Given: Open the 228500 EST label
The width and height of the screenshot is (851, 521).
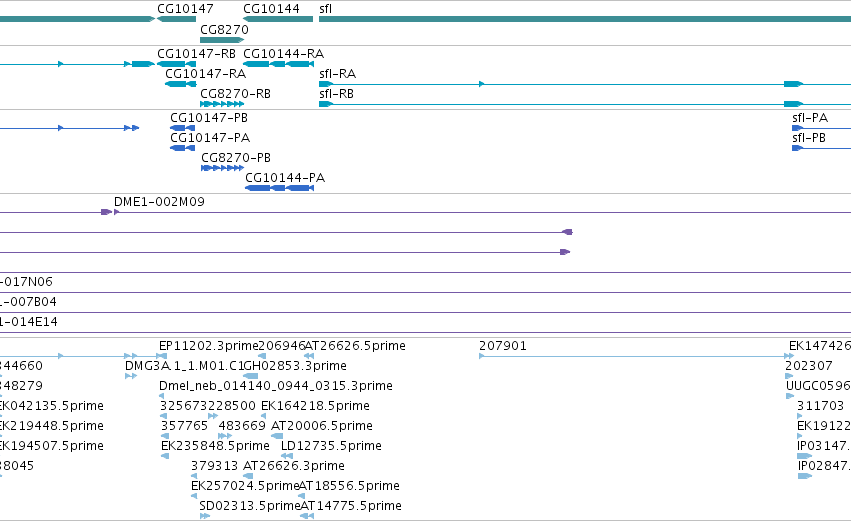Looking at the screenshot, I should click(232, 406).
